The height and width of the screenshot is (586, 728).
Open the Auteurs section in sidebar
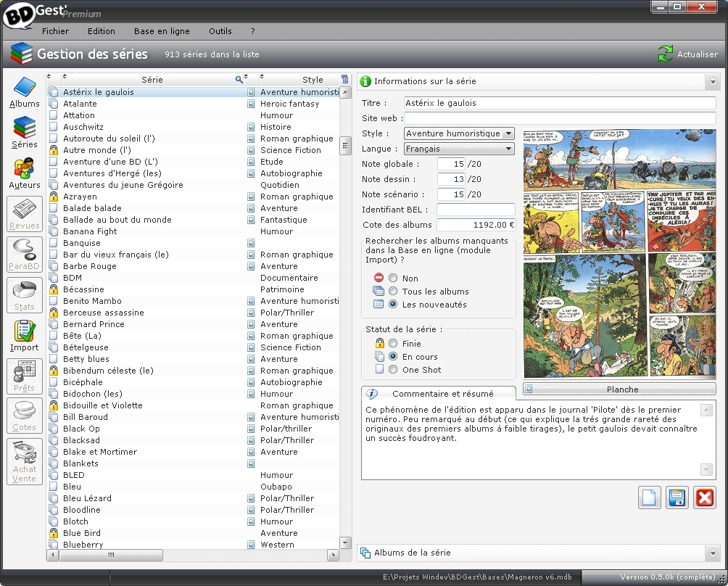[24, 173]
